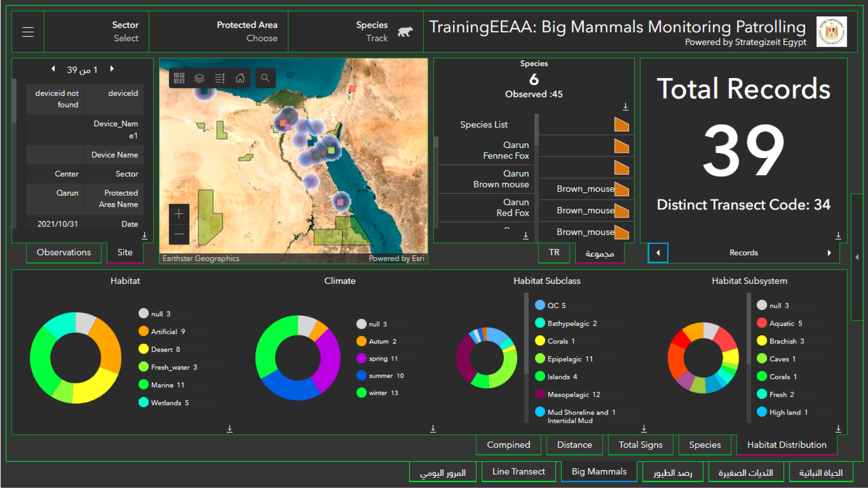Switch to the Habitat Distribution tab
This screenshot has width=868, height=488.
click(787, 445)
